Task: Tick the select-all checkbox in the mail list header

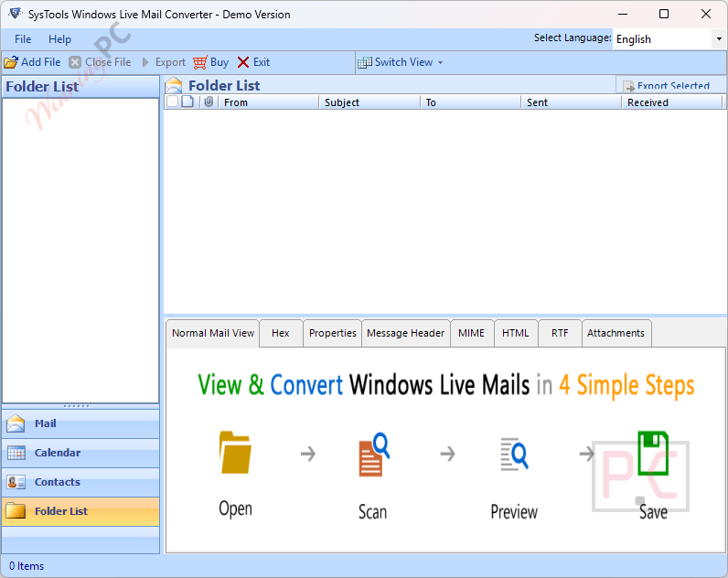Action: coord(172,102)
